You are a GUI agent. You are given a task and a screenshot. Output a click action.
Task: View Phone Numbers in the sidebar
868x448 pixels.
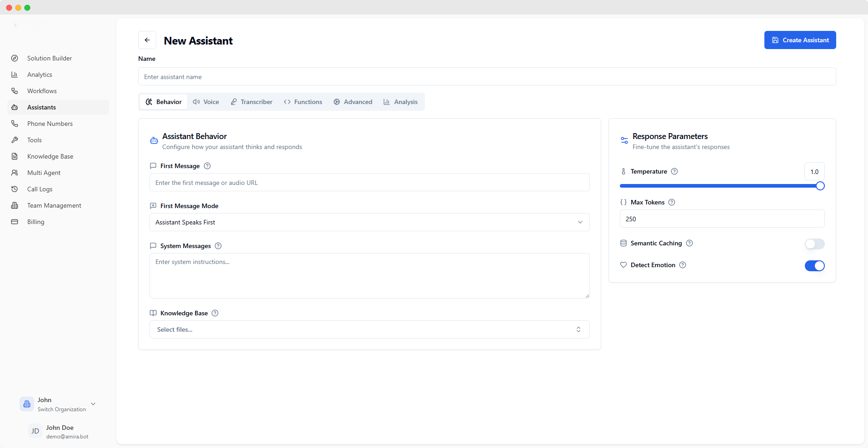tap(50, 123)
